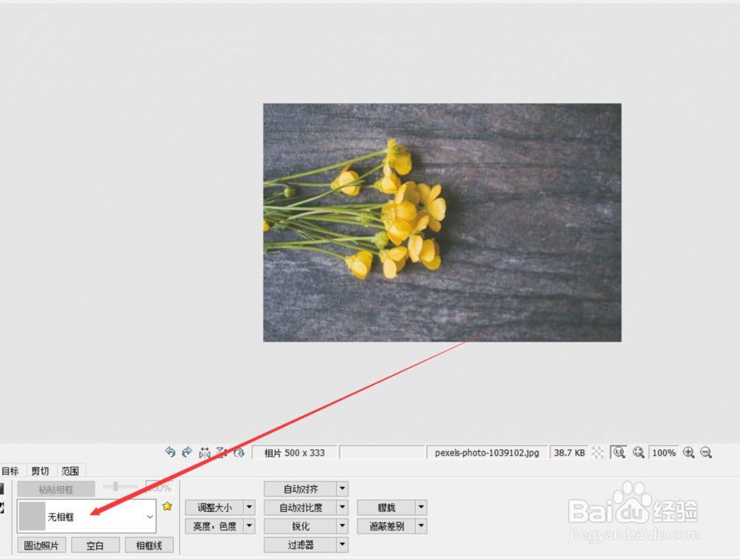Screen dimensions: 740x560
Task: Click the yellow flowers photo on canvas
Action: pos(443,222)
